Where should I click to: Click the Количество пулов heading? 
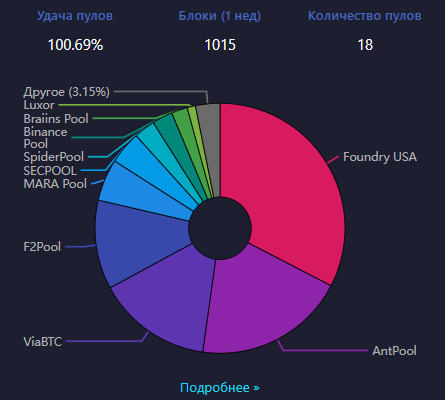(365, 16)
